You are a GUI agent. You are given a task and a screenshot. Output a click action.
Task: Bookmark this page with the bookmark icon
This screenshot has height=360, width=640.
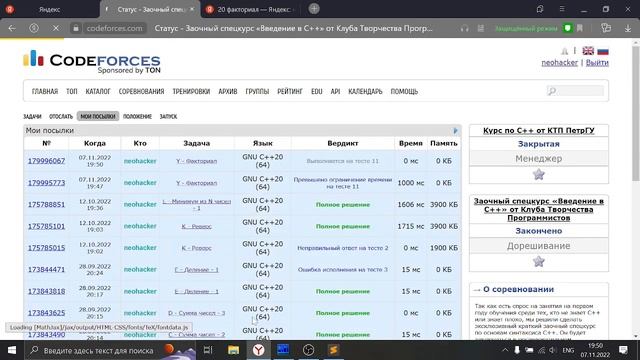[580, 28]
